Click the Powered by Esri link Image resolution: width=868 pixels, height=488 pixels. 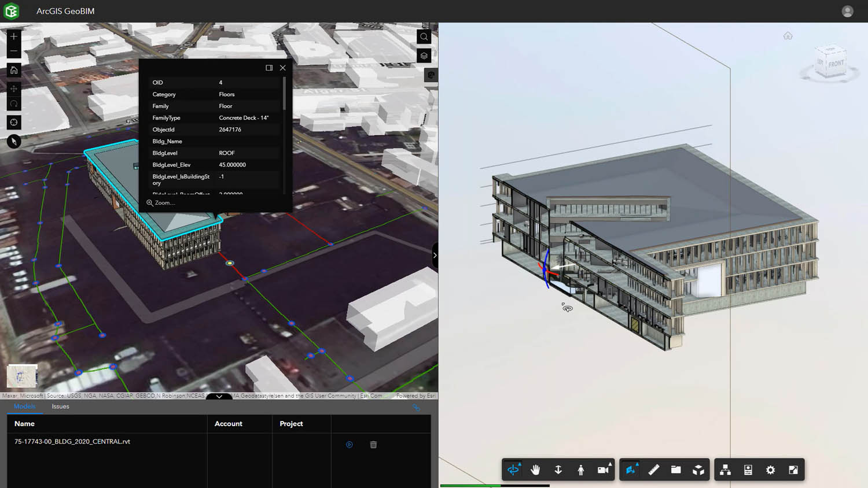click(x=415, y=396)
